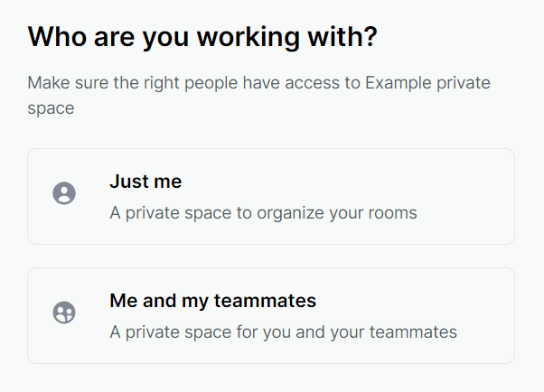The height and width of the screenshot is (392, 544).
Task: Choose the team-space option via its people icon
Action: [x=64, y=313]
